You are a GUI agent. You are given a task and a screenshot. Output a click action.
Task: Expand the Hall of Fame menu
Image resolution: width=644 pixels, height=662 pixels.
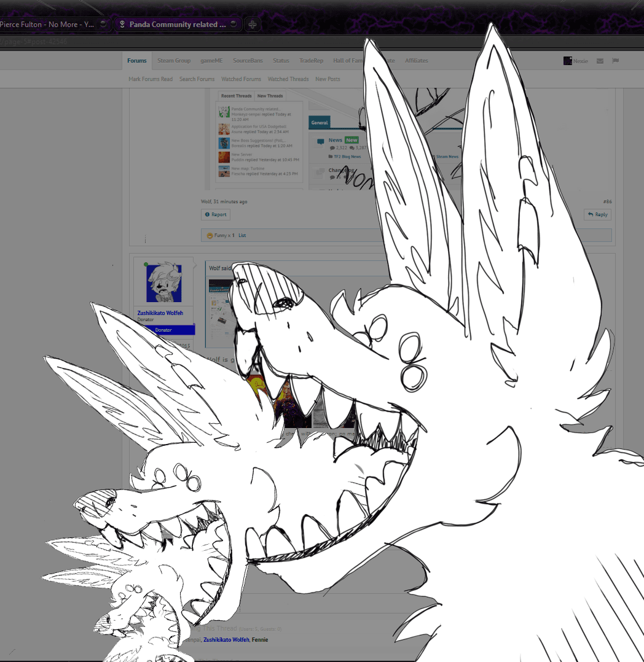[348, 60]
